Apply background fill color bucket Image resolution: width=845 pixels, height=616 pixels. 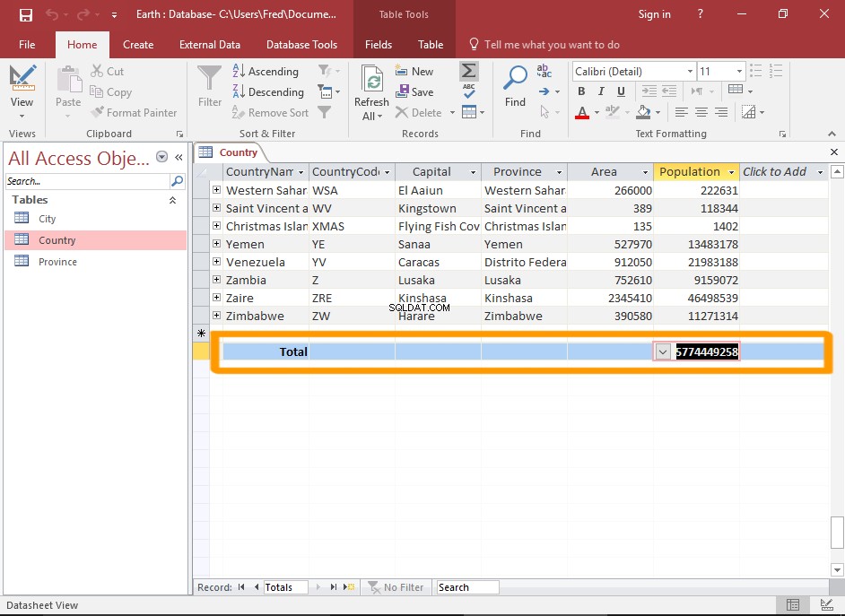(x=643, y=112)
